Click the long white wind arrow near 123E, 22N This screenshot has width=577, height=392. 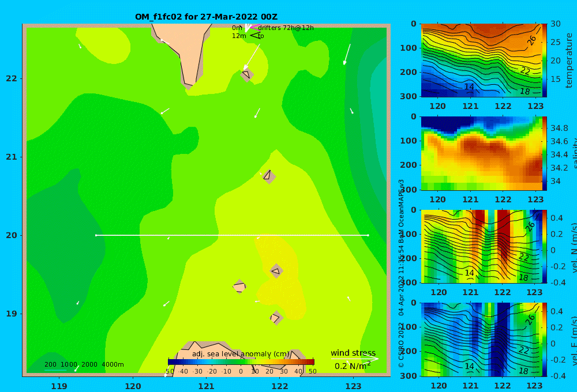coord(347,54)
